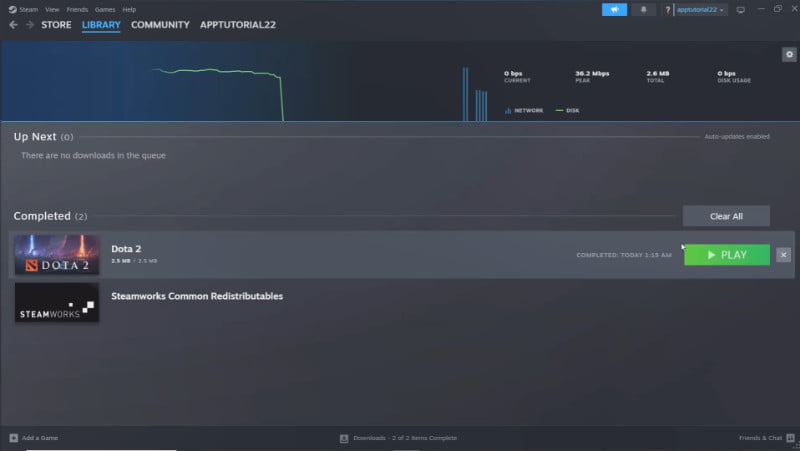
Task: Switch to the STORE tab
Action: [56, 24]
